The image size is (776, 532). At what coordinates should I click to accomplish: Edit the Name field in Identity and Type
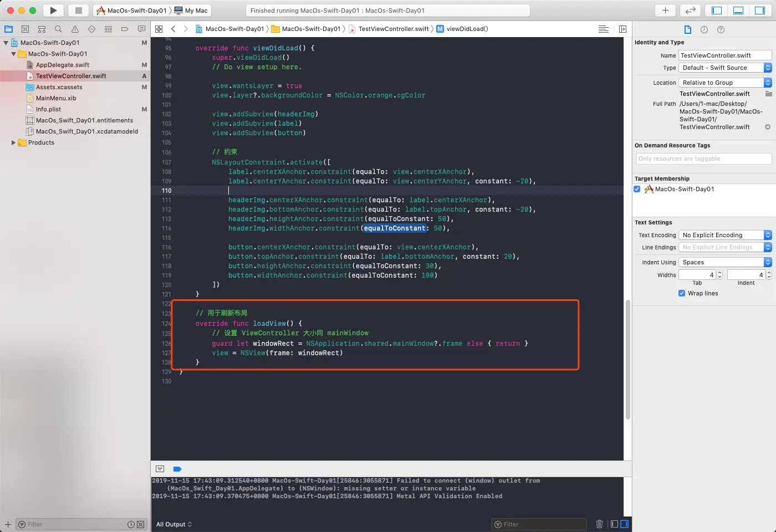[725, 55]
